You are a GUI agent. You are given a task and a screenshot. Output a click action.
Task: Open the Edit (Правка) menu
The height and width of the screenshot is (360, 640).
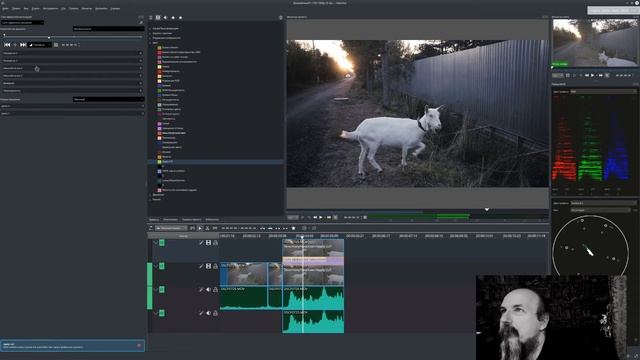[x=16, y=8]
